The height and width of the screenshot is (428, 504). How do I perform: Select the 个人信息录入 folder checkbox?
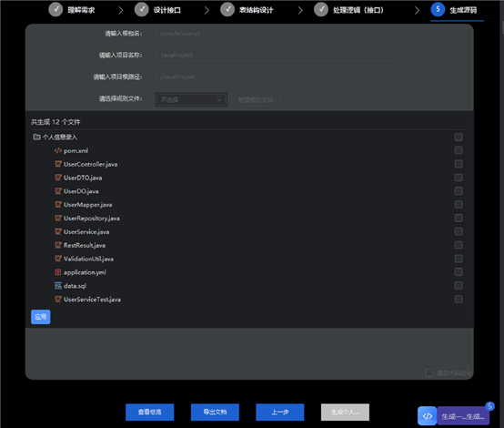coord(459,138)
